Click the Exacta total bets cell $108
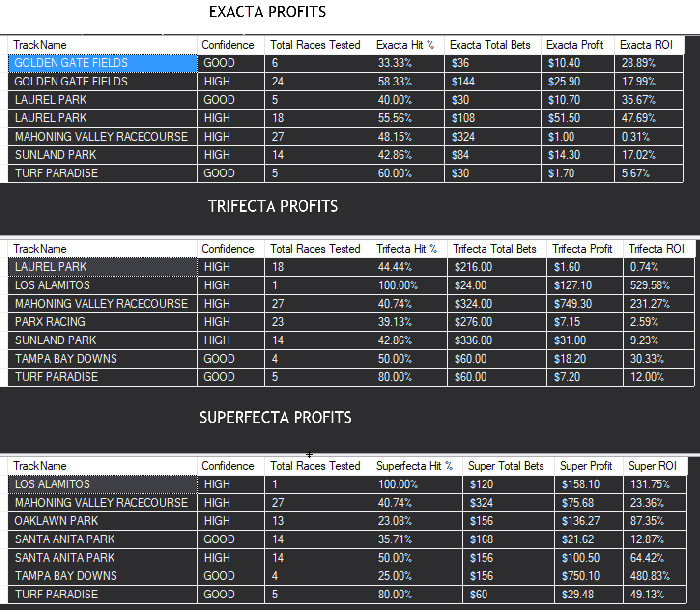This screenshot has height=610, width=700. point(492,118)
